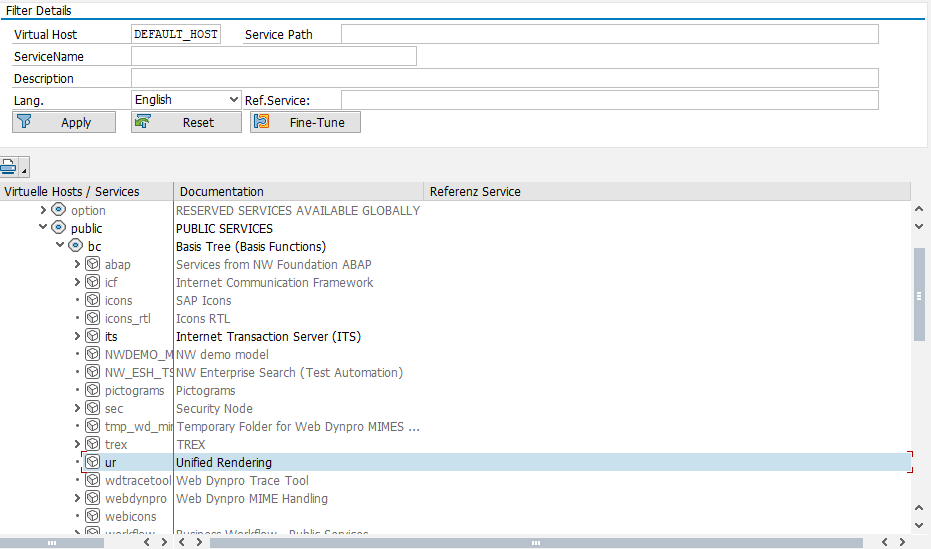Click the NW_ESH_TS service cube icon
The height and width of the screenshot is (549, 931).
(x=93, y=372)
